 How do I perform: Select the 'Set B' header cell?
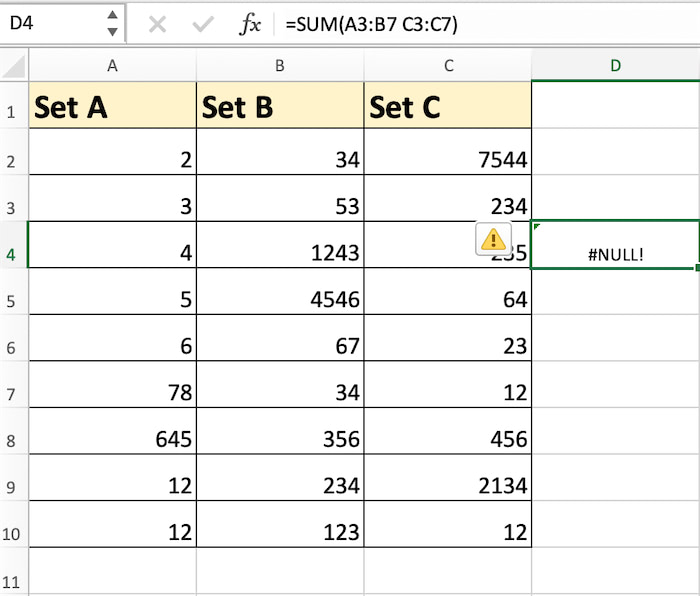(280, 105)
